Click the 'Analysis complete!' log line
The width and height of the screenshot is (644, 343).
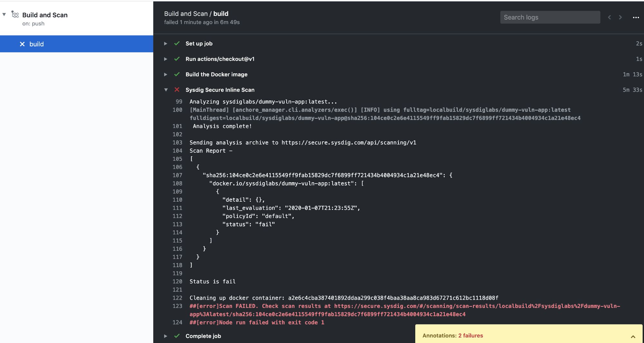click(222, 126)
